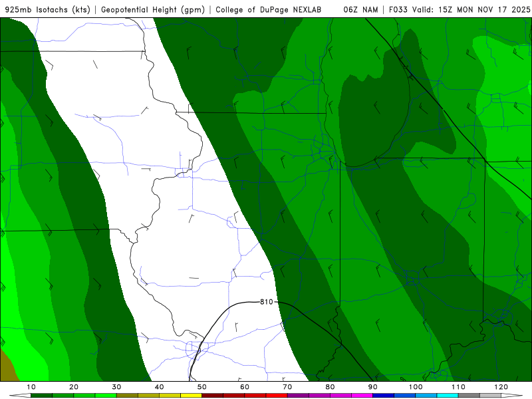The height and width of the screenshot is (399, 532).
Task: Click the "60" color scale label
Action: 245,387
